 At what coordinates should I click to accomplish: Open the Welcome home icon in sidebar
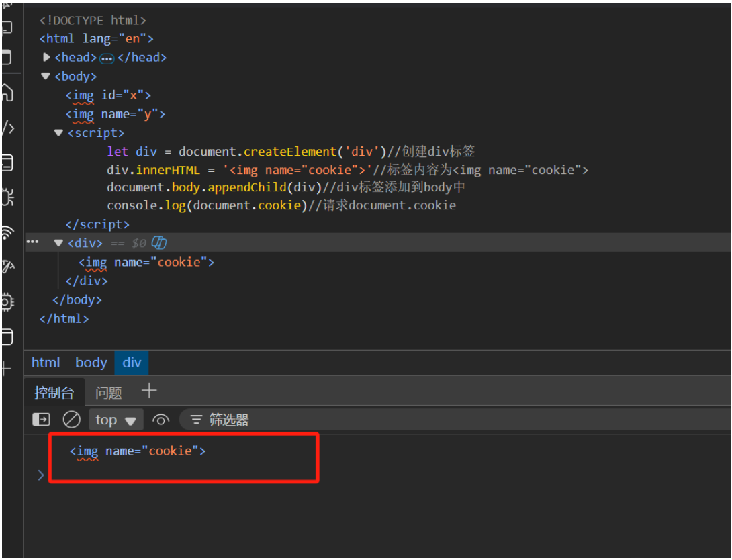[x=7, y=93]
